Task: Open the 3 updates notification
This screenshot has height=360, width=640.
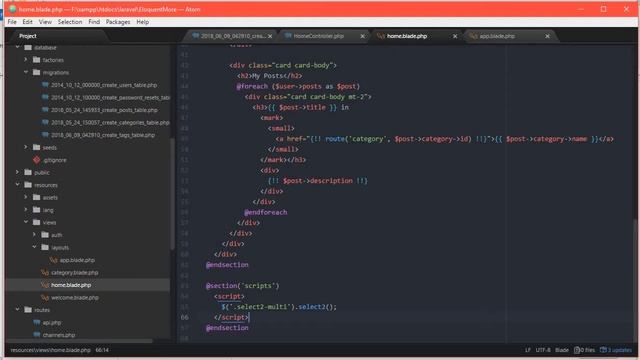Action: point(616,350)
